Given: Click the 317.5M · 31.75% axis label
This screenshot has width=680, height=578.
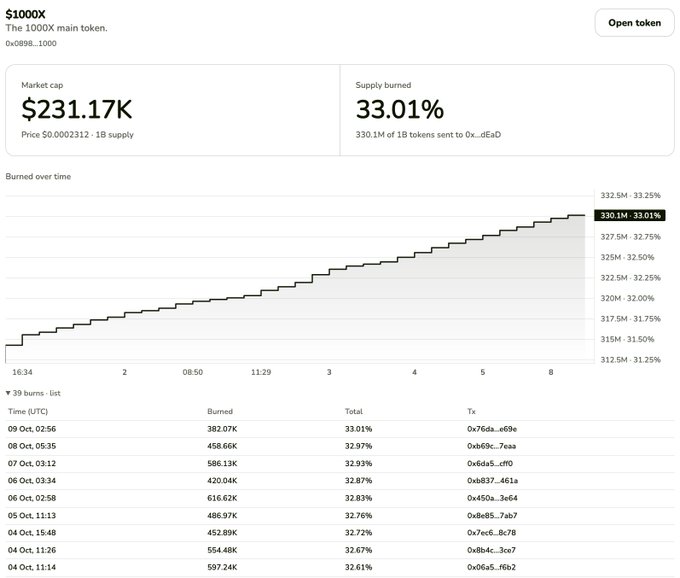Looking at the screenshot, I should (x=630, y=319).
